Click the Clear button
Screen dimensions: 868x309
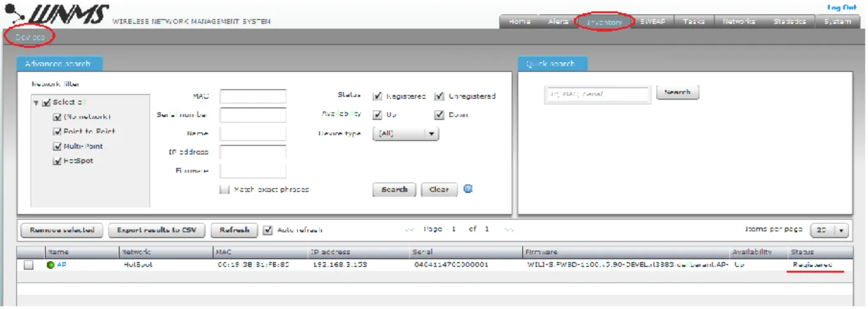pos(439,189)
